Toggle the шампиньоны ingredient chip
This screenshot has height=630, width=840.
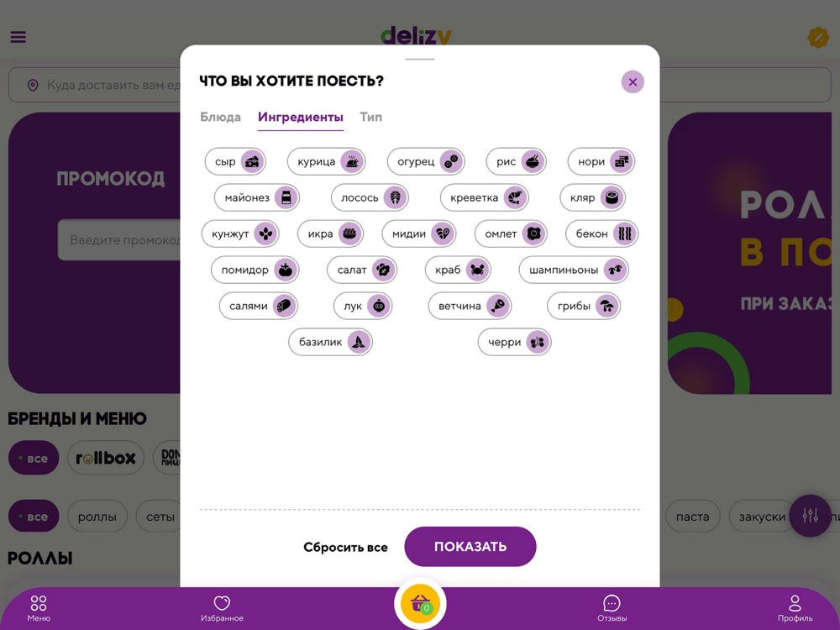[x=574, y=270]
